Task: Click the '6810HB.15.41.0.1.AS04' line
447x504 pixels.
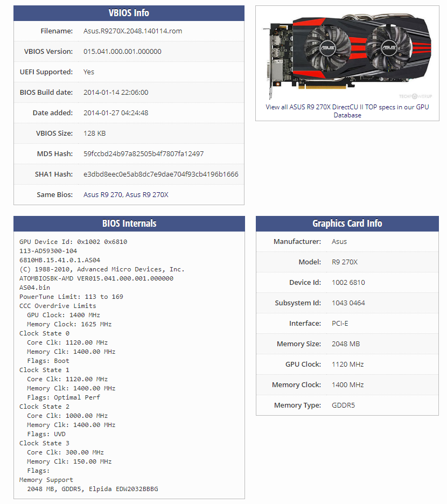Action: point(60,260)
